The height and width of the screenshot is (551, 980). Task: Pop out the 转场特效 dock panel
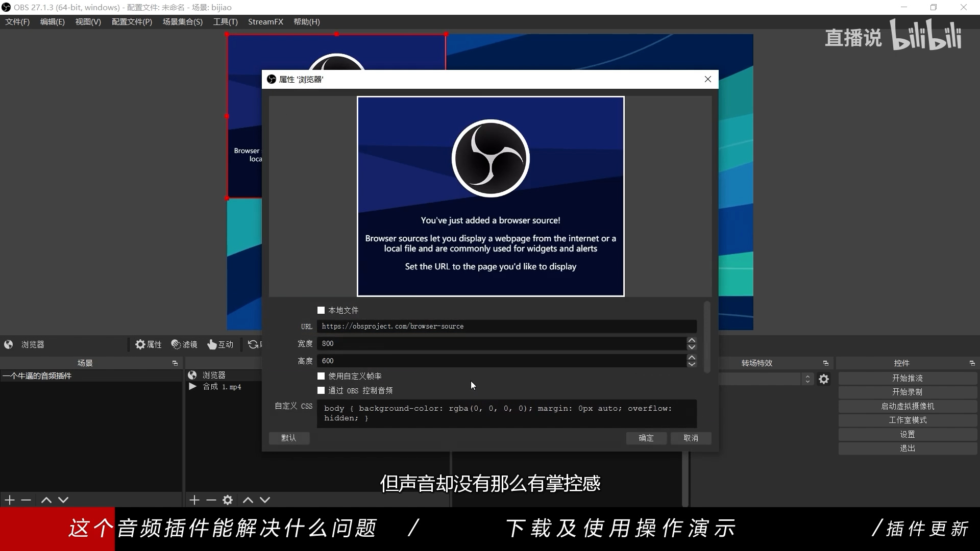[x=826, y=363]
